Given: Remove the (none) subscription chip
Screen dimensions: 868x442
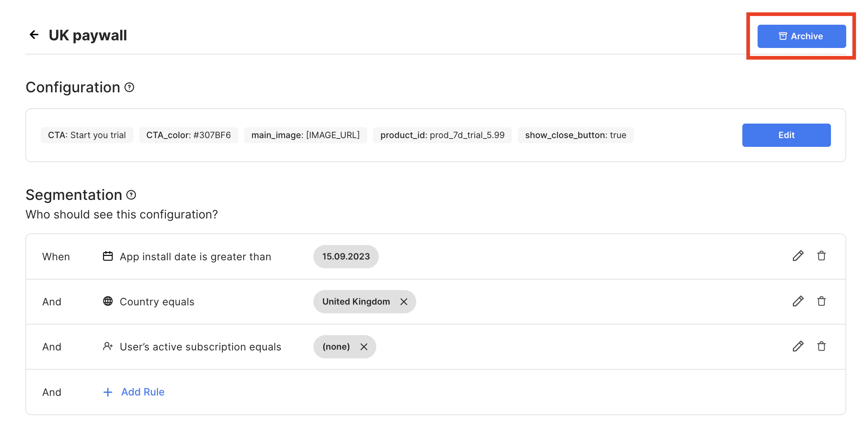Looking at the screenshot, I should pyautogui.click(x=364, y=347).
